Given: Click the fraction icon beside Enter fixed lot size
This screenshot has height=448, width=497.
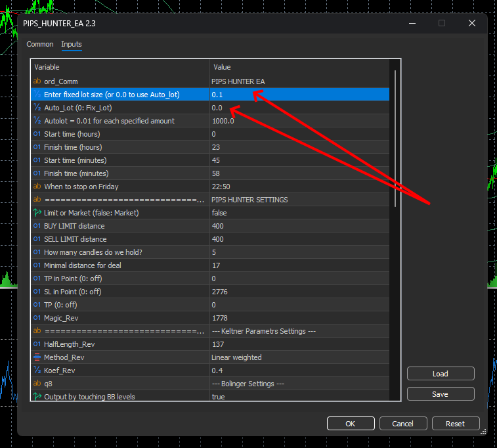Looking at the screenshot, I should (x=37, y=94).
